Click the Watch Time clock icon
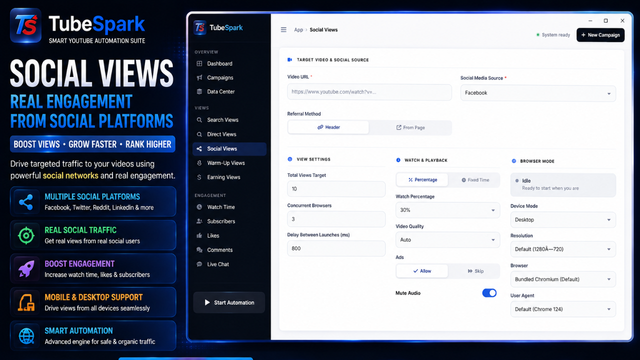Image resolution: width=640 pixels, height=360 pixels. click(199, 207)
